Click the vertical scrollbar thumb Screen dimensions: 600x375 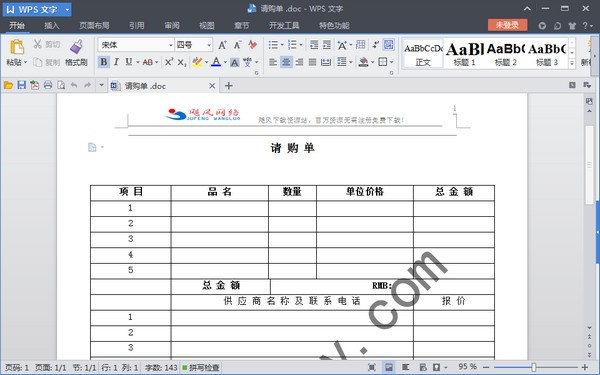pos(589,165)
